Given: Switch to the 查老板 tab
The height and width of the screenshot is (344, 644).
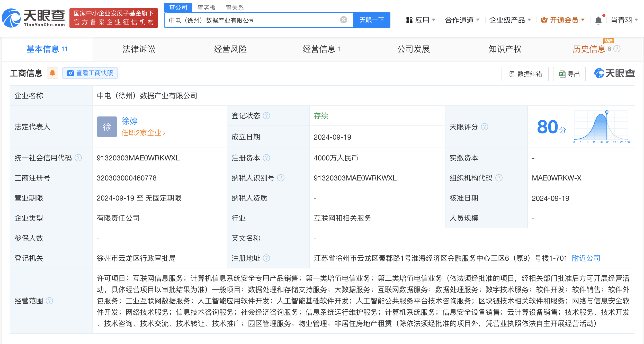Looking at the screenshot, I should click(x=207, y=7).
